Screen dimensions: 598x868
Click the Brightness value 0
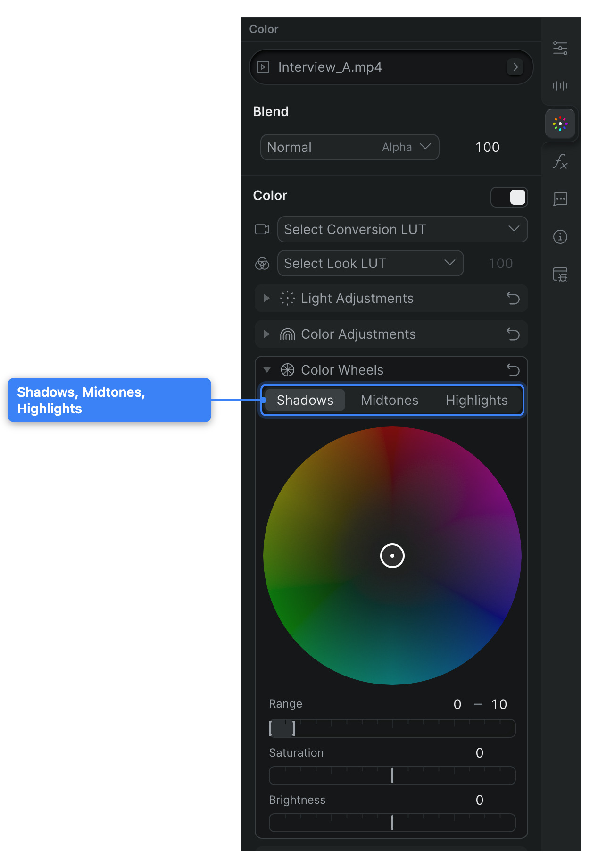pos(480,800)
